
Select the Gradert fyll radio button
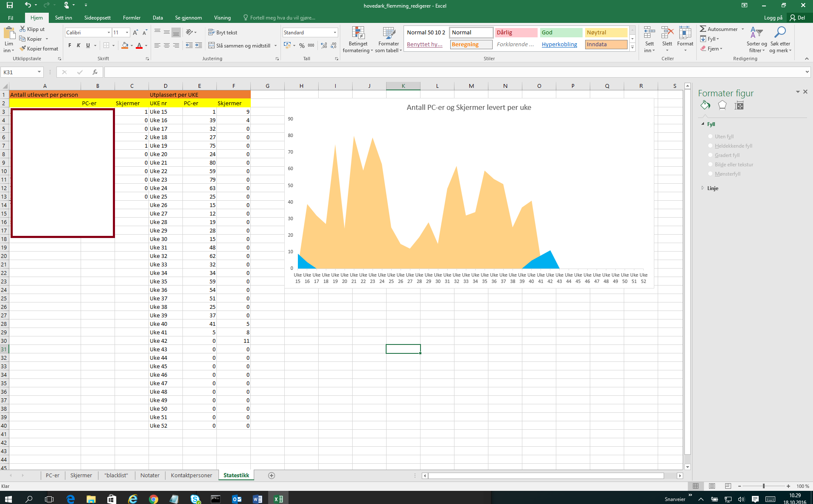[x=710, y=155]
